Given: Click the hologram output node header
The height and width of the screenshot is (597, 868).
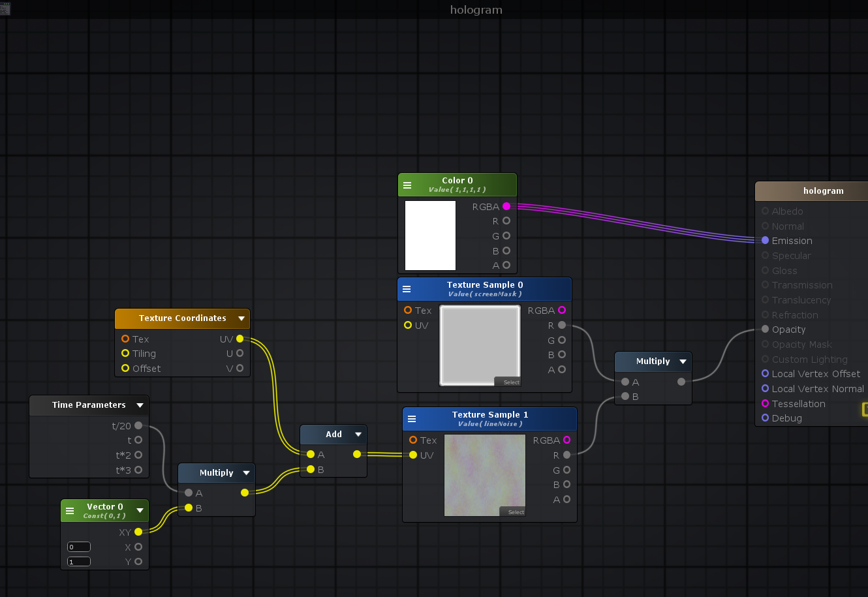Looking at the screenshot, I should [822, 191].
